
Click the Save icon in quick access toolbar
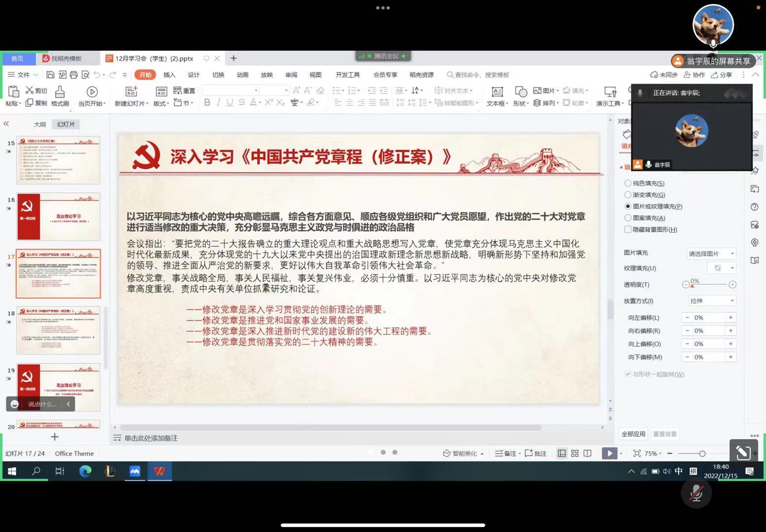pyautogui.click(x=50, y=75)
